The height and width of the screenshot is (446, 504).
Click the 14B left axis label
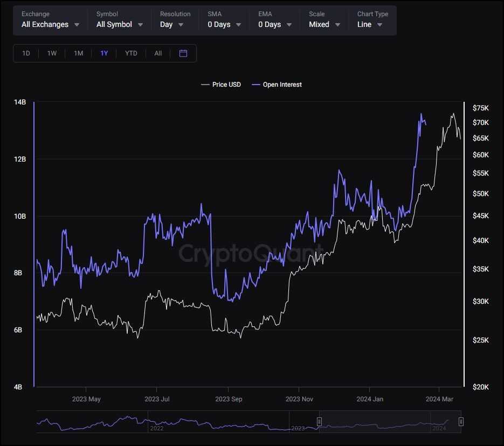pyautogui.click(x=20, y=102)
